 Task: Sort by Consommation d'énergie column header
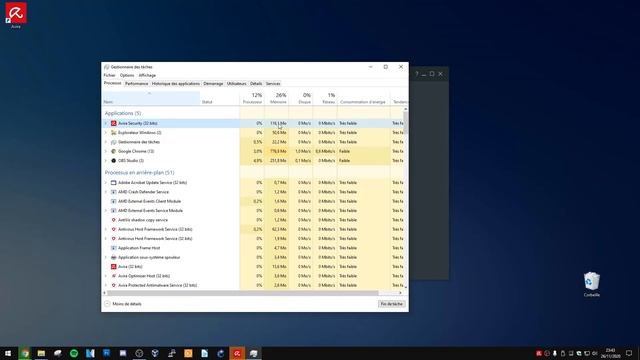click(364, 98)
